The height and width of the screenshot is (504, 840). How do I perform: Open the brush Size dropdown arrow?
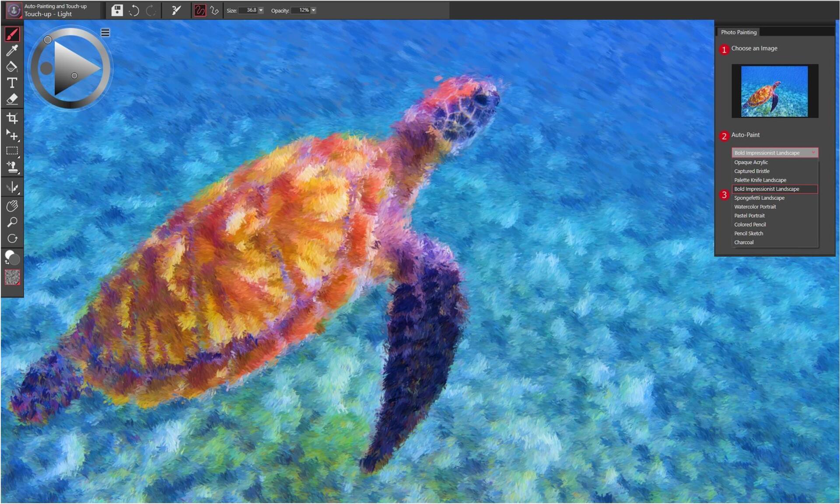[261, 10]
